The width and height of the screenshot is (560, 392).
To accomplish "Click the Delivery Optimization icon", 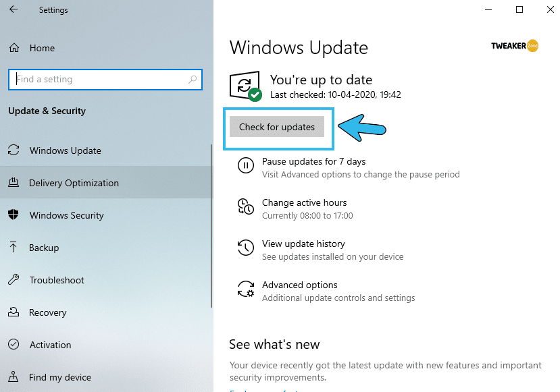I will (14, 183).
